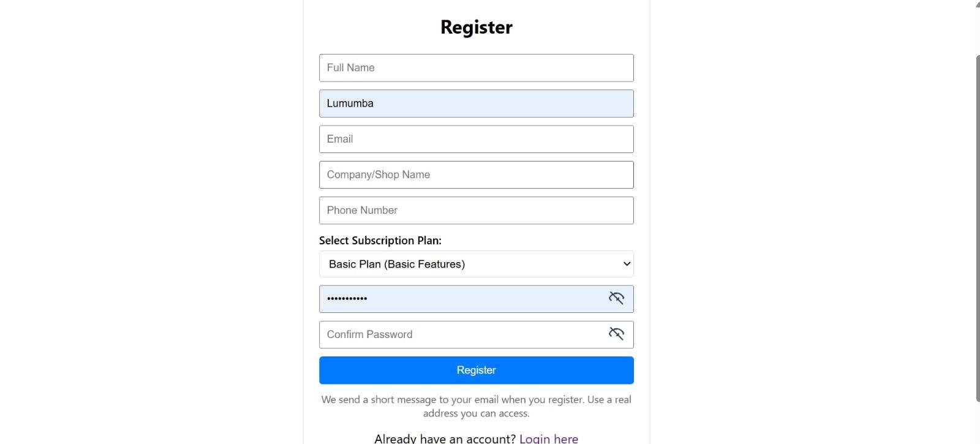
Task: Click the Register heading
Action: pos(477,27)
